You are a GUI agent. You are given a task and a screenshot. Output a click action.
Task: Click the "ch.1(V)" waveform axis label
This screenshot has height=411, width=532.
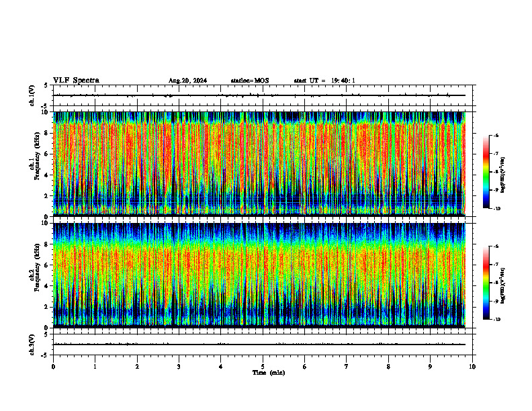point(32,95)
